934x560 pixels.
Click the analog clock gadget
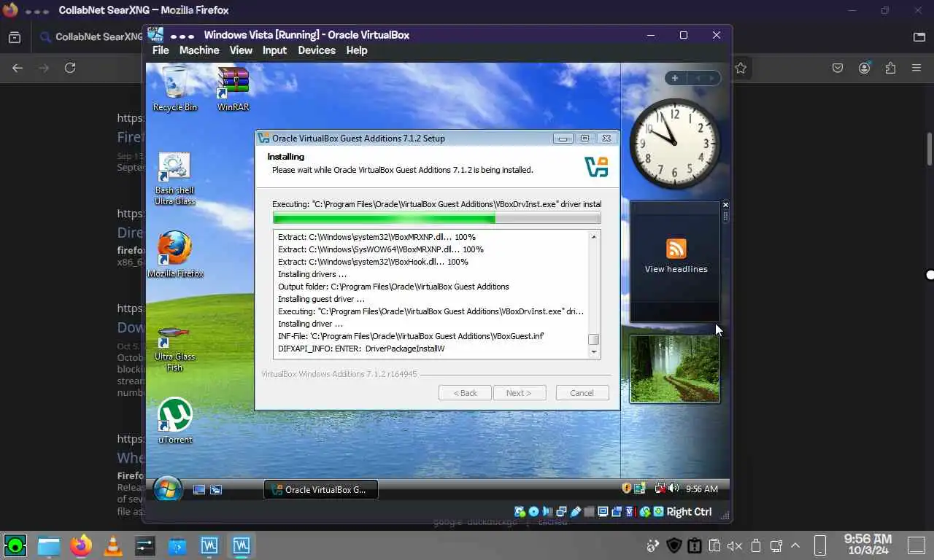click(x=674, y=144)
